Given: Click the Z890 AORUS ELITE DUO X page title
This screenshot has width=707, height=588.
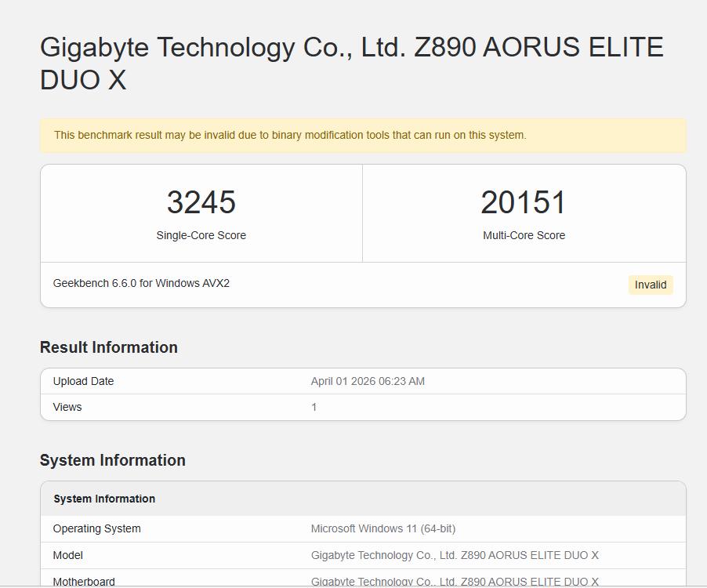Looking at the screenshot, I should click(351, 64).
